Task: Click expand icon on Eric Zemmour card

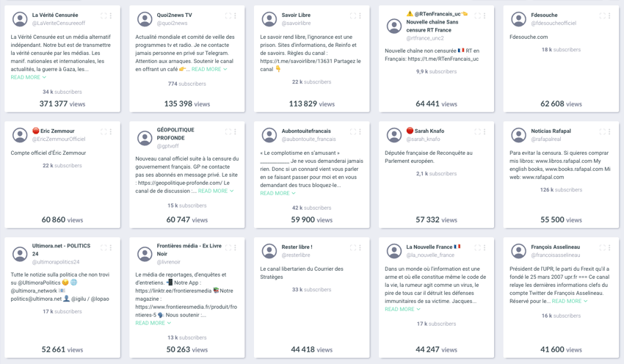Action: (x=104, y=131)
